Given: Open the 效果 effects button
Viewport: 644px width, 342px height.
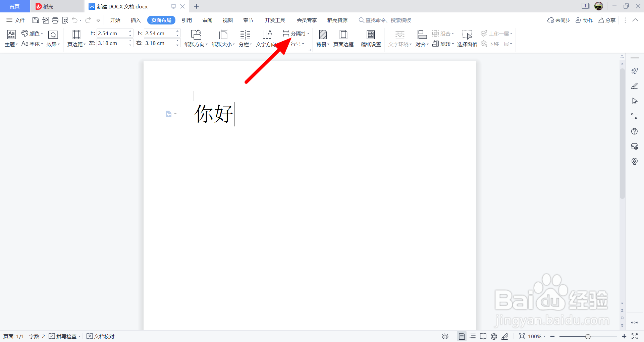Looking at the screenshot, I should pos(53,39).
